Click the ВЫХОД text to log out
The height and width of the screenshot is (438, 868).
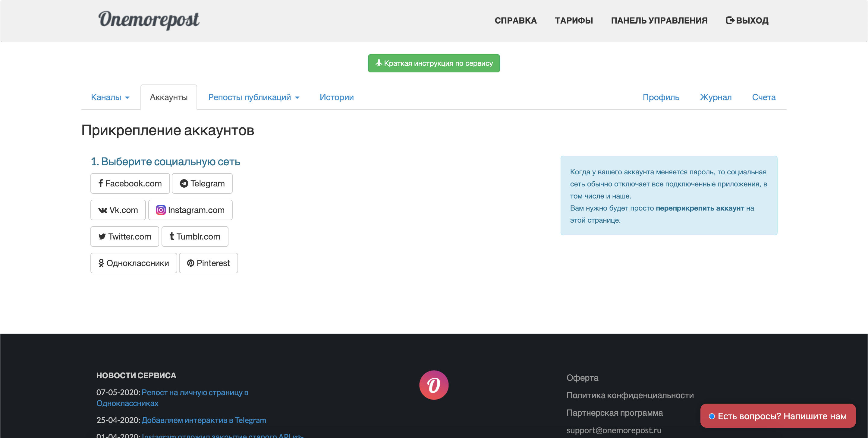click(752, 21)
